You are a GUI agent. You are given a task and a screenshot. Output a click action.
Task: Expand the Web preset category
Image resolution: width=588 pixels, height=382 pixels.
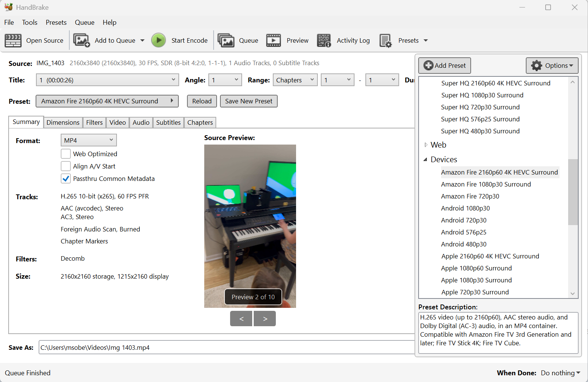coord(426,145)
